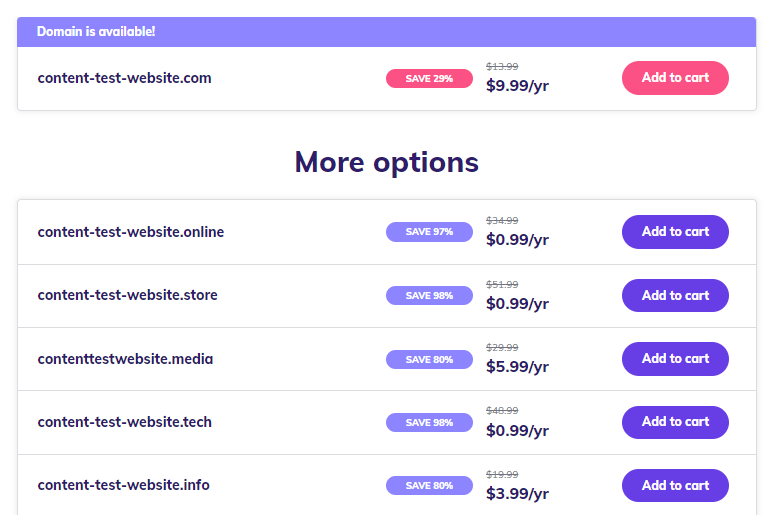Click the .media SAVE 80% badge
Image resolution: width=771 pixels, height=515 pixels.
pyautogui.click(x=429, y=359)
